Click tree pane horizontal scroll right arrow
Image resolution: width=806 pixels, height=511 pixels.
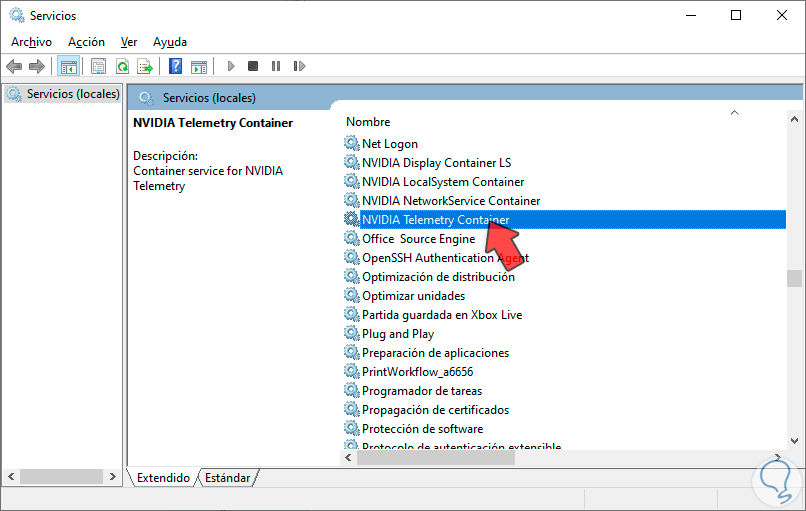pyautogui.click(x=113, y=477)
